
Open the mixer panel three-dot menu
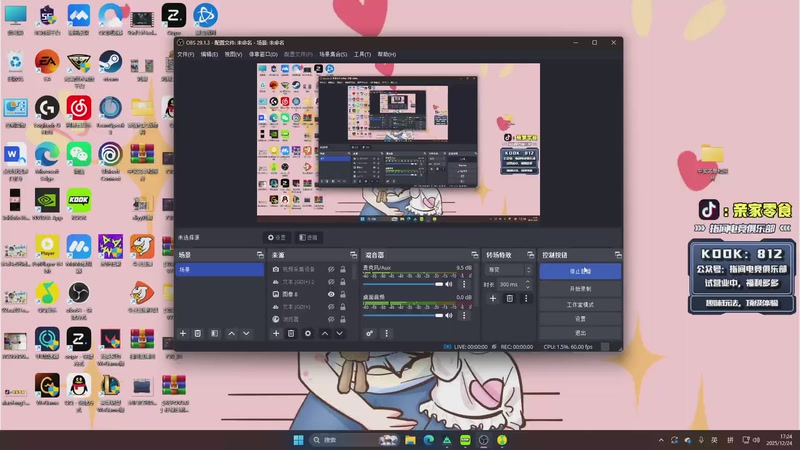point(386,333)
